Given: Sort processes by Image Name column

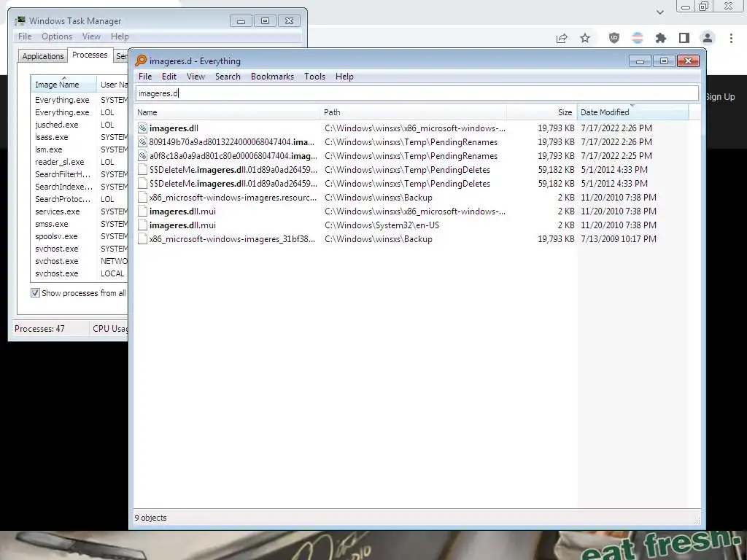Looking at the screenshot, I should 63,85.
